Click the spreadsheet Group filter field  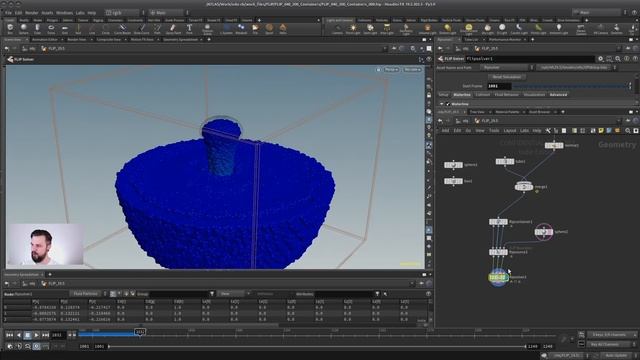coord(179,294)
